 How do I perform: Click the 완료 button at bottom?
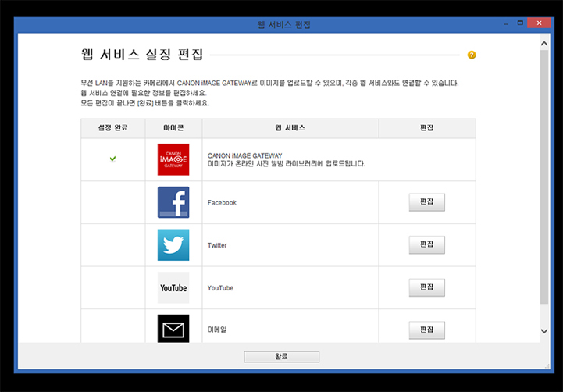pyautogui.click(x=281, y=356)
